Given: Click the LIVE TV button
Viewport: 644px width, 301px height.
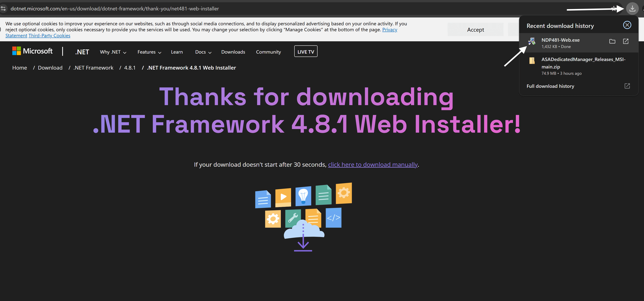Looking at the screenshot, I should click(305, 52).
